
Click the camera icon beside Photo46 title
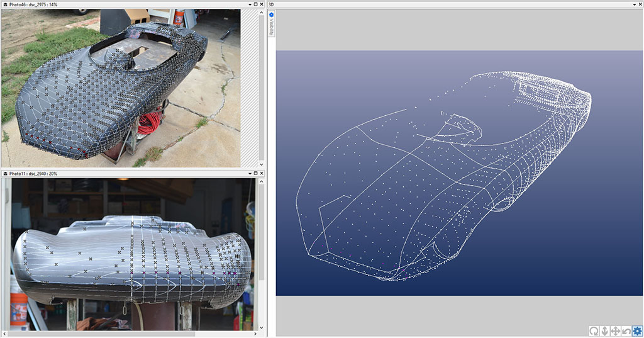coord(5,4)
